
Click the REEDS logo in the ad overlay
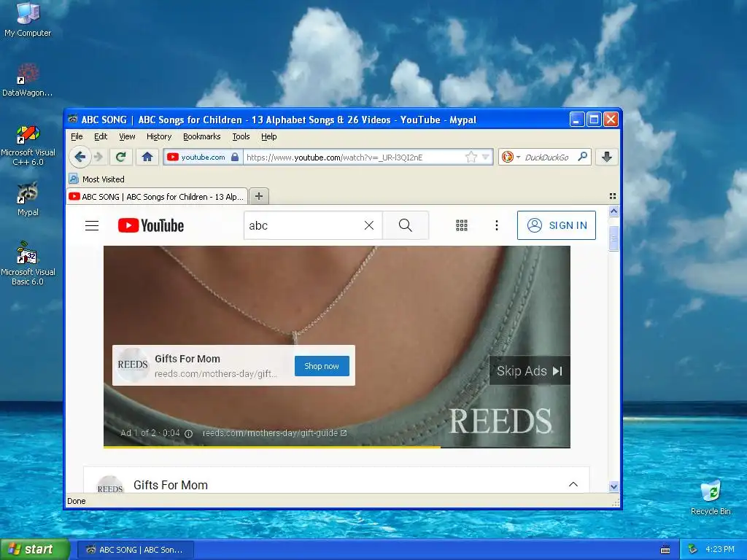pyautogui.click(x=133, y=365)
